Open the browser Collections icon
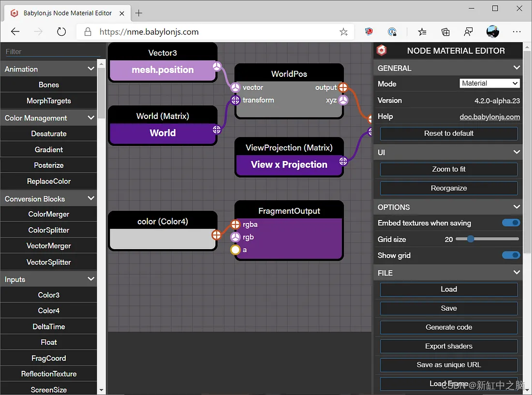Screen dimensions: 532x395 click(445, 32)
